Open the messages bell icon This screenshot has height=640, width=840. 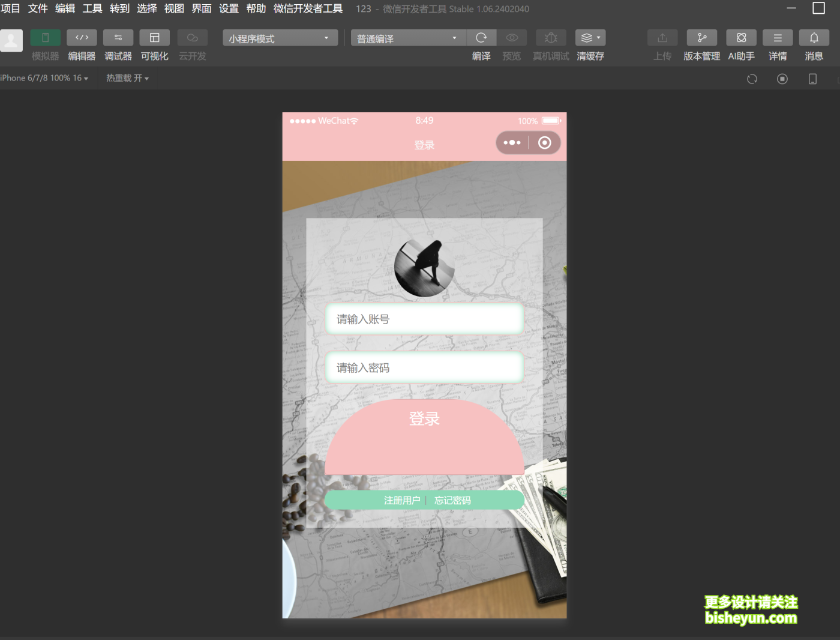pos(814,38)
